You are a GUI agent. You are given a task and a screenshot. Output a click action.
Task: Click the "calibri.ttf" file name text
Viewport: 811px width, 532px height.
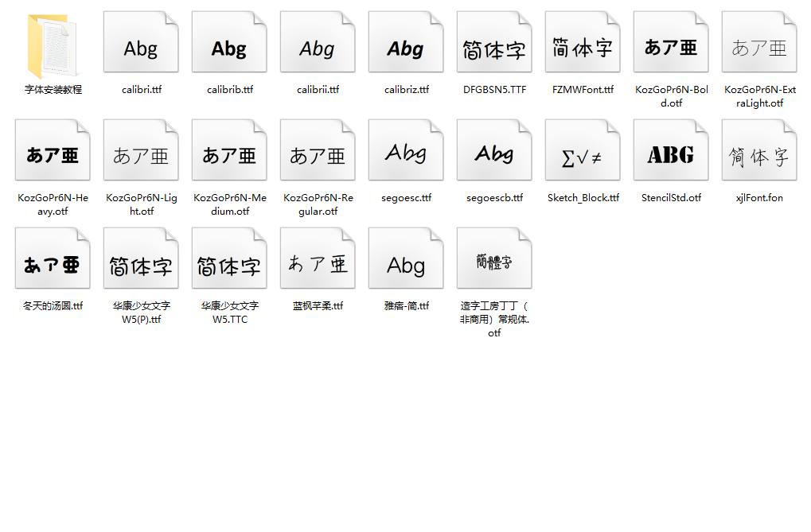(x=142, y=89)
